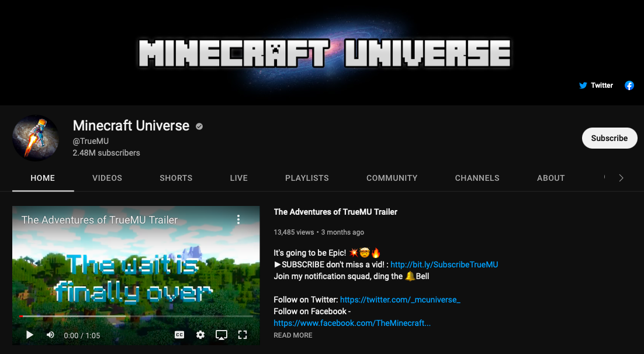Click the 2.48M subscribers count
Viewport: 644px width, 354px height.
point(106,153)
